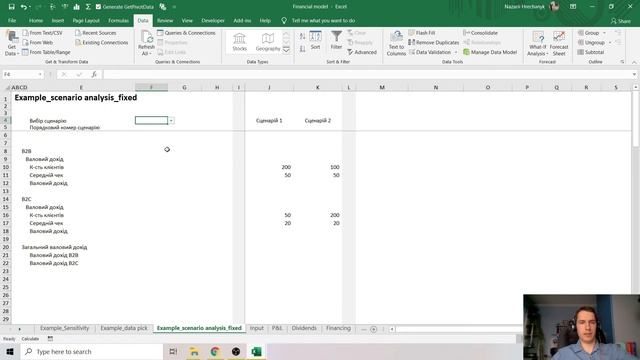Image resolution: width=640 pixels, height=360 pixels.
Task: Click Manage Data Model
Action: coord(490,52)
